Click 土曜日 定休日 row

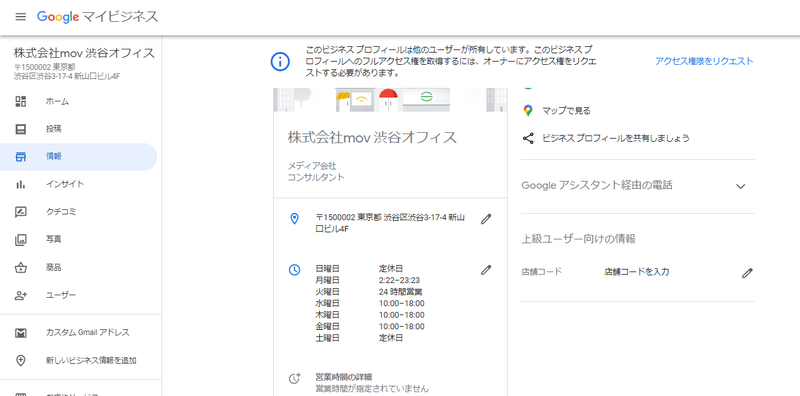point(359,338)
